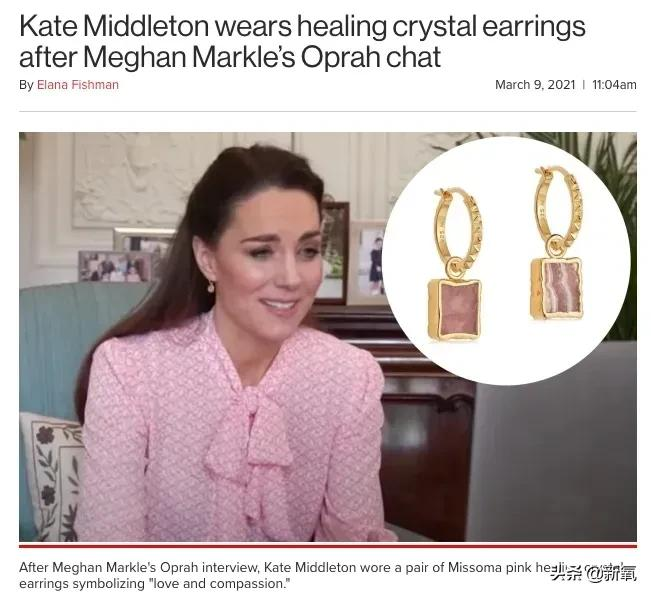Screen dimensions: 651x596
Task: Click the "By" byline label
Action: coord(26,85)
